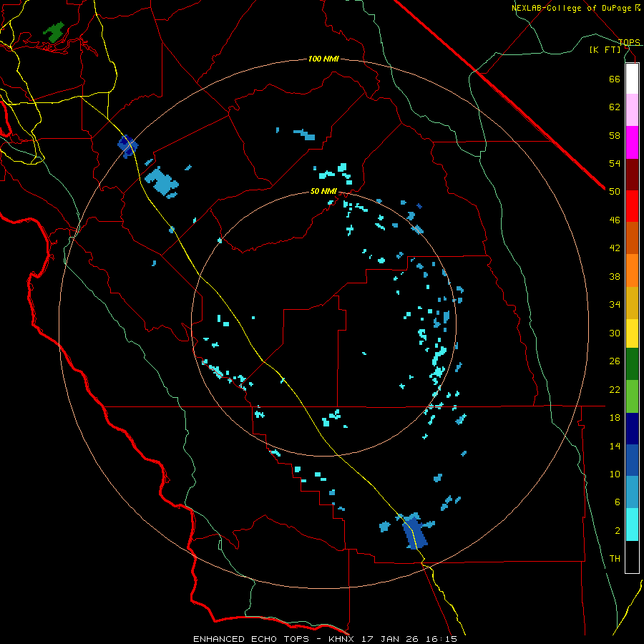Select the 62 value on the legend
The width and height of the screenshot is (644, 644).
615,107
